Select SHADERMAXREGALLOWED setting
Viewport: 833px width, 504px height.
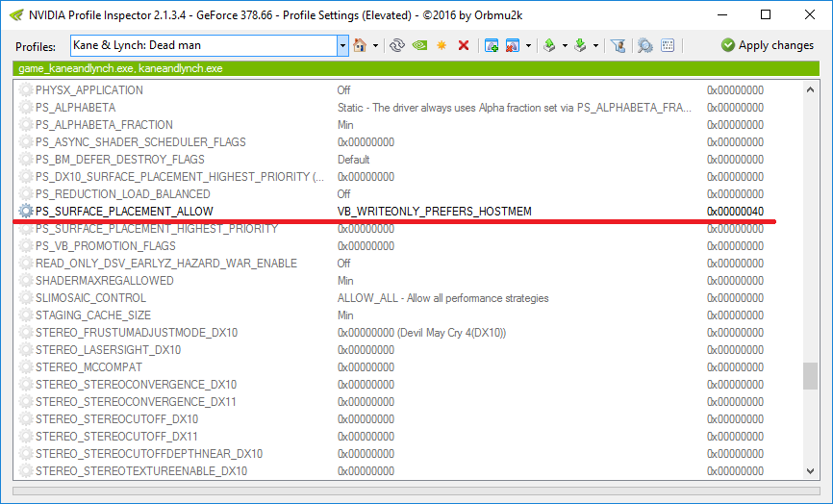pos(105,281)
